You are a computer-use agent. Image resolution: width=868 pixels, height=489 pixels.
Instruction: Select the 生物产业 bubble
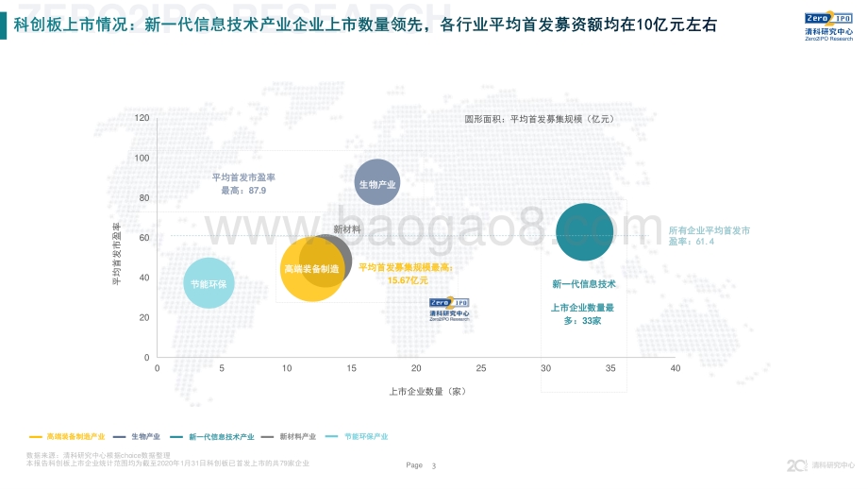377,182
